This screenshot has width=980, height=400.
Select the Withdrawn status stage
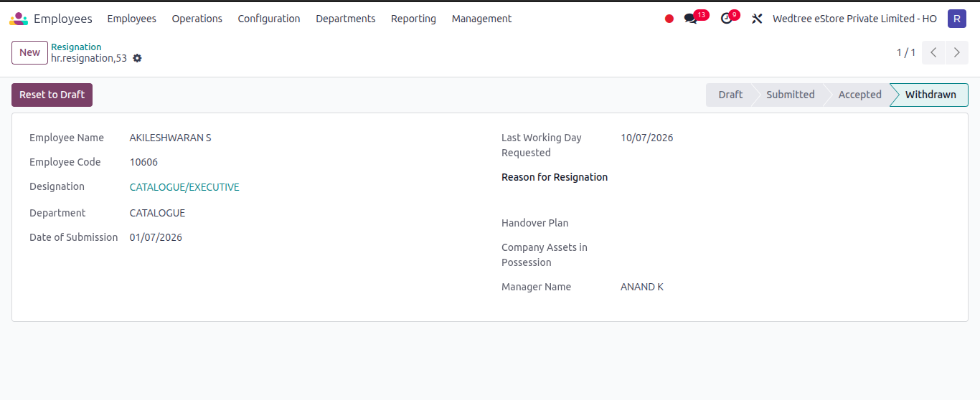tap(930, 95)
